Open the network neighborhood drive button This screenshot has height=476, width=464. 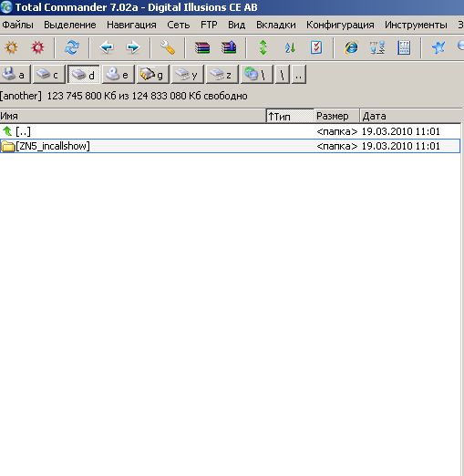[257, 74]
